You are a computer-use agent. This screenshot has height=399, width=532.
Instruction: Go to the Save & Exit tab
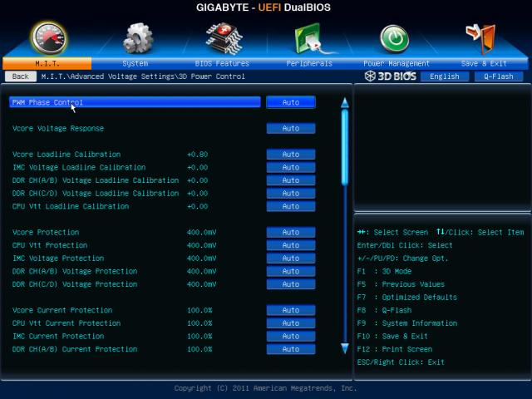click(x=484, y=63)
